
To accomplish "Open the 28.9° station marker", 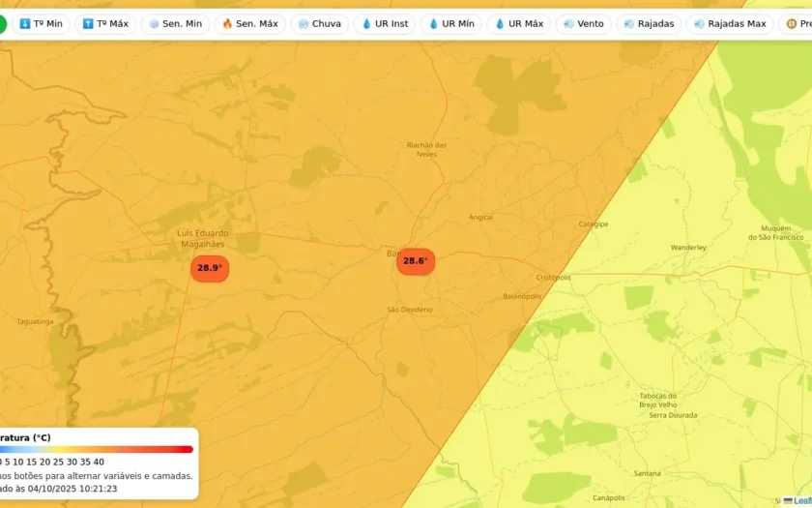I will (x=210, y=268).
